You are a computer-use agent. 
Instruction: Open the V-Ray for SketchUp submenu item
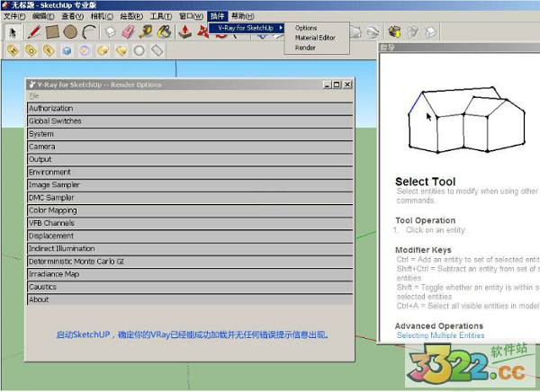click(x=247, y=28)
